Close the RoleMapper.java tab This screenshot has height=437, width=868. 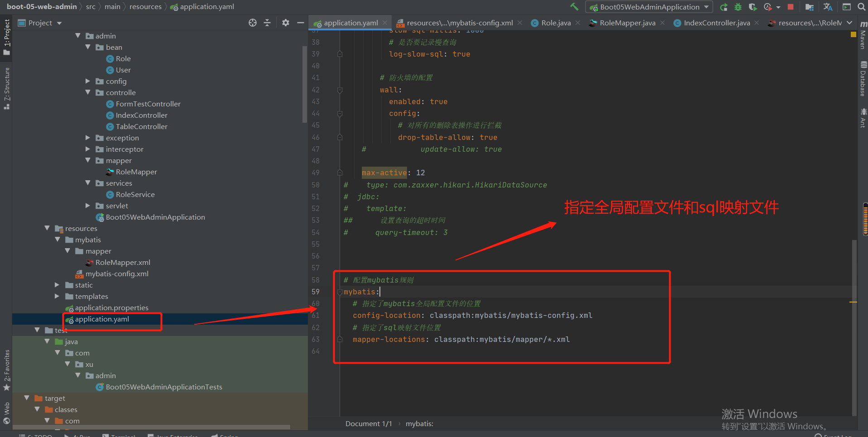[x=662, y=23]
